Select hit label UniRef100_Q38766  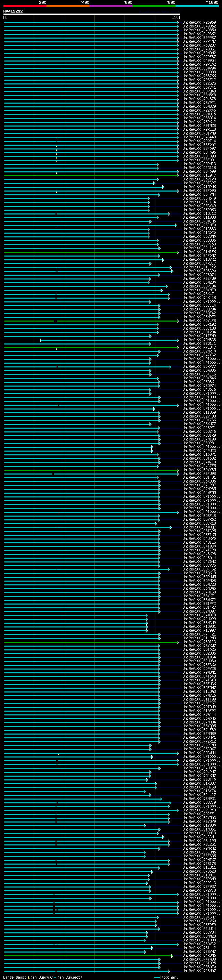click(x=199, y=76)
